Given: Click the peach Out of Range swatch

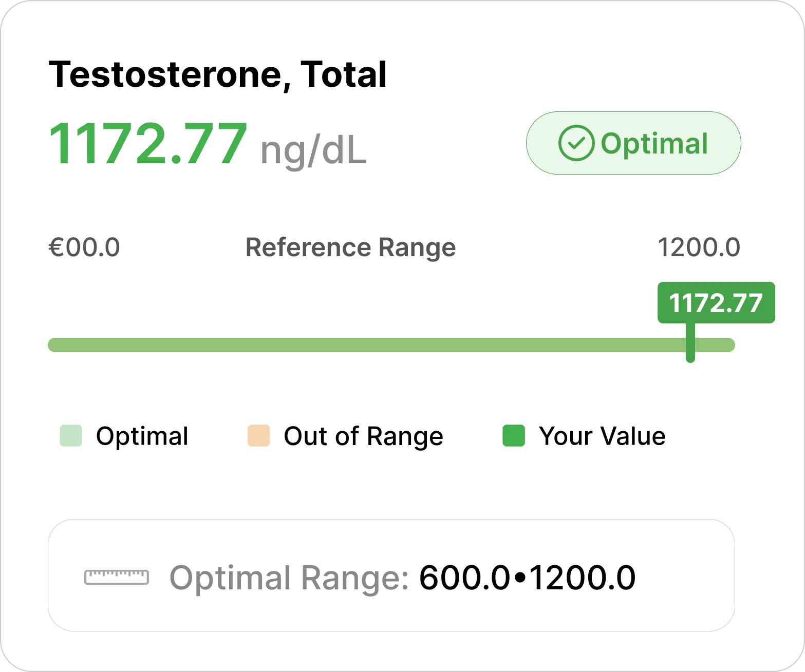Looking at the screenshot, I should point(258,436).
